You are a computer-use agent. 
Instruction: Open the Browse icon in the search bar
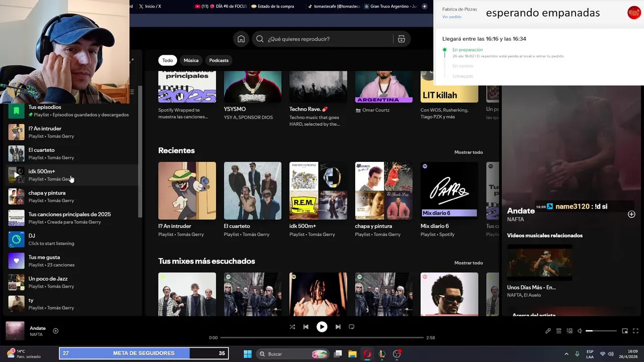click(401, 39)
